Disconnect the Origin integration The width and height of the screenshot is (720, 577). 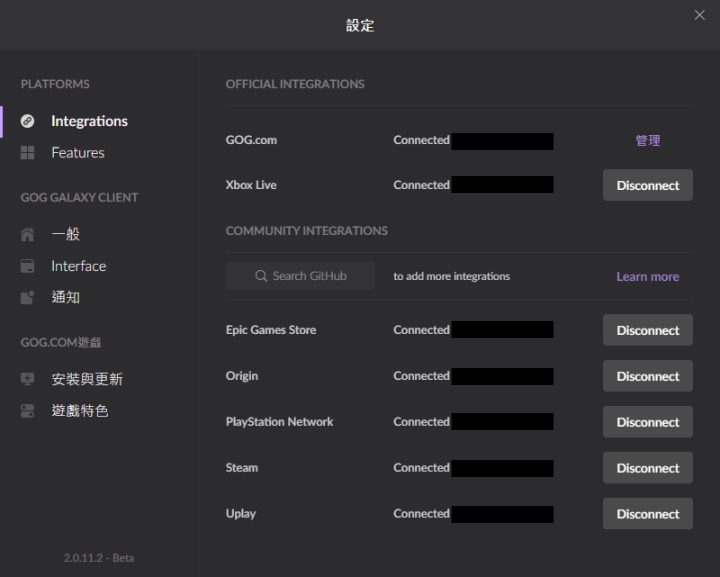click(647, 376)
